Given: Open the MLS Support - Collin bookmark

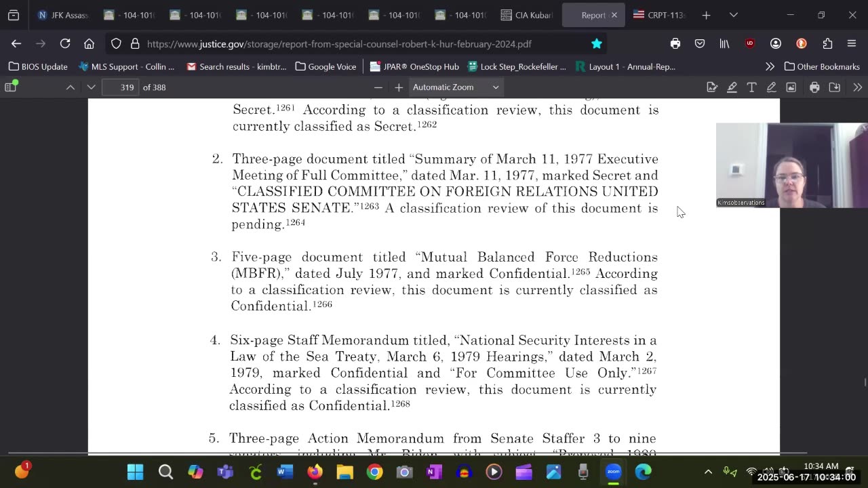Looking at the screenshot, I should coord(127,66).
